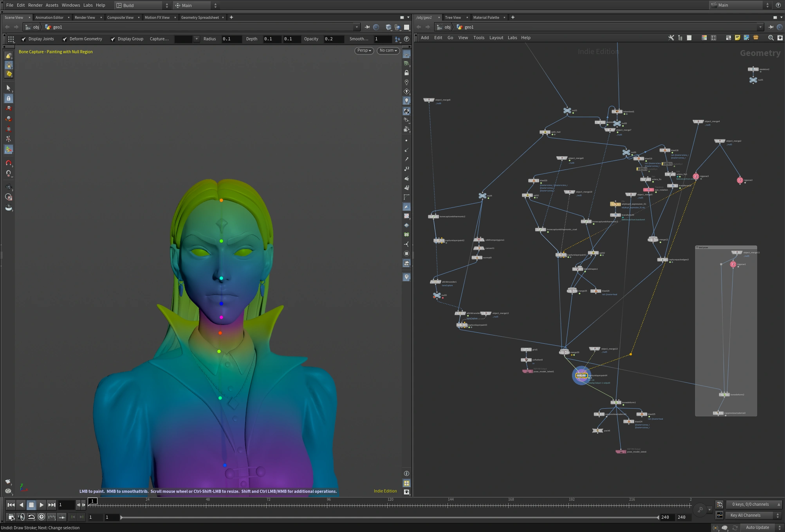Click the playbar range slider handle at start

tap(121, 518)
